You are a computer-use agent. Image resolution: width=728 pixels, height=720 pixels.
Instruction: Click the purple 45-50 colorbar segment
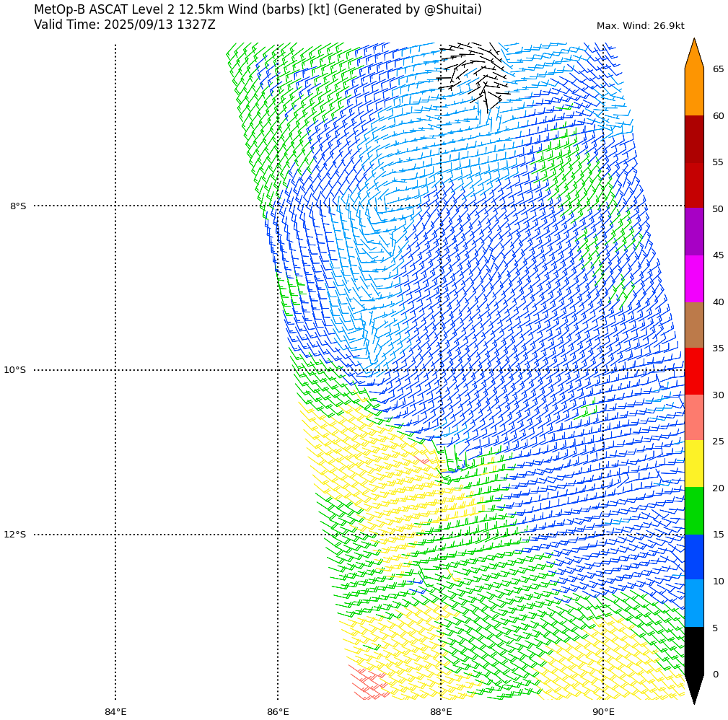(694, 232)
